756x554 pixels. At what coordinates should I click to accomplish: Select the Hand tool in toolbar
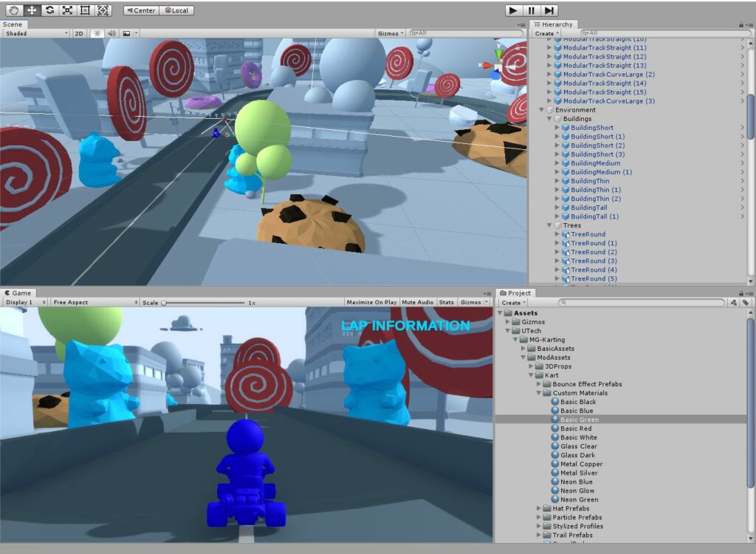pyautogui.click(x=14, y=10)
